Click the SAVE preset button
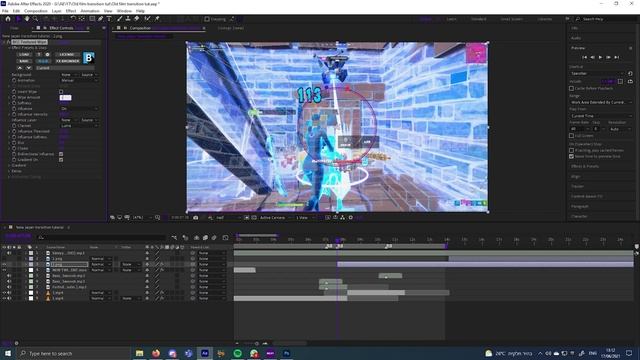Viewport: 640px width, 360px height. 24,61
